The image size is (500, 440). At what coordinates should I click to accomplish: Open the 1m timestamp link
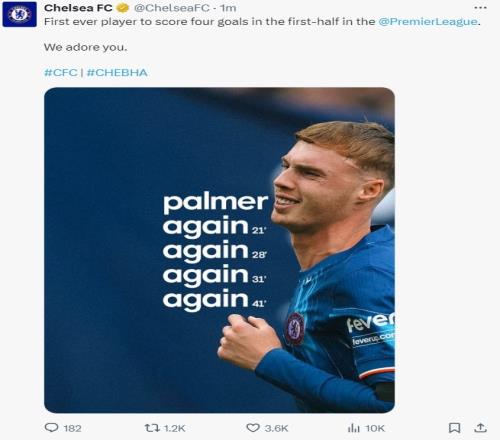pyautogui.click(x=228, y=8)
